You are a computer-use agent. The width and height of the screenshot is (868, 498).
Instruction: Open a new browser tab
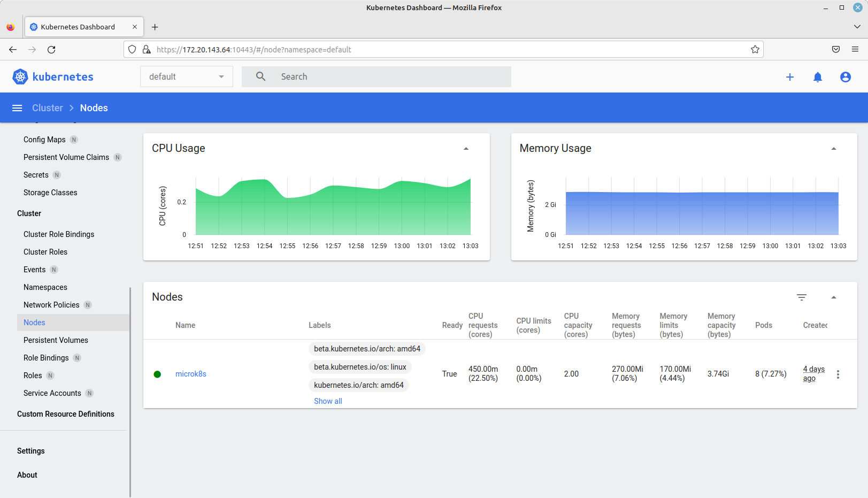click(x=155, y=27)
